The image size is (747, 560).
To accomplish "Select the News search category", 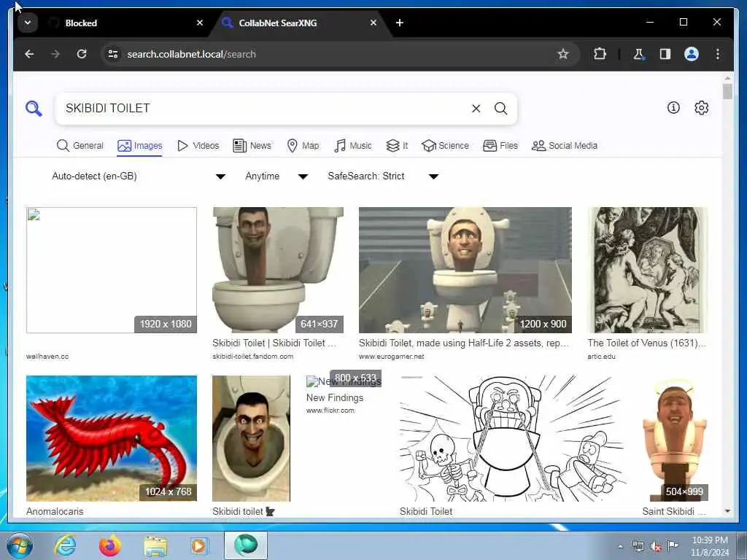I will coord(252,146).
